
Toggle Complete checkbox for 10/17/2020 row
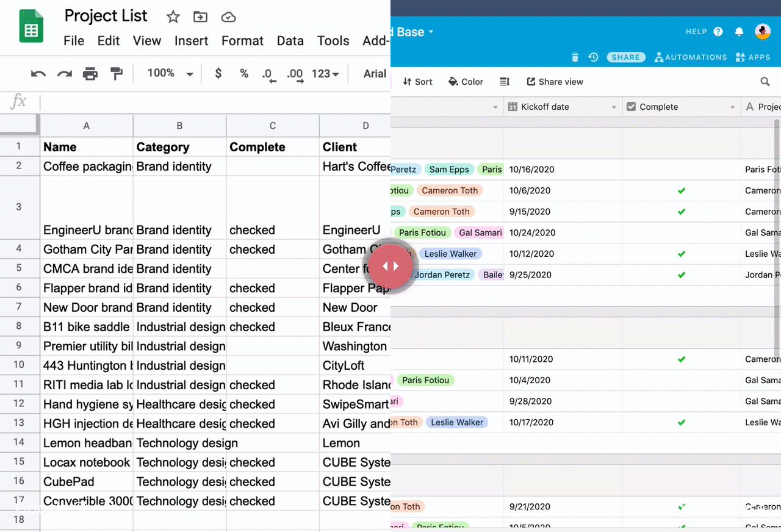click(x=682, y=422)
